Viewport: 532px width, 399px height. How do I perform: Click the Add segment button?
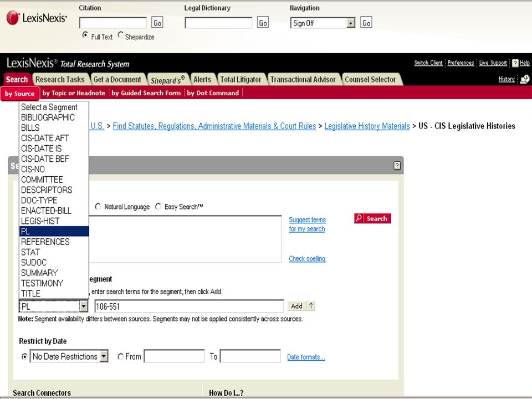click(297, 306)
